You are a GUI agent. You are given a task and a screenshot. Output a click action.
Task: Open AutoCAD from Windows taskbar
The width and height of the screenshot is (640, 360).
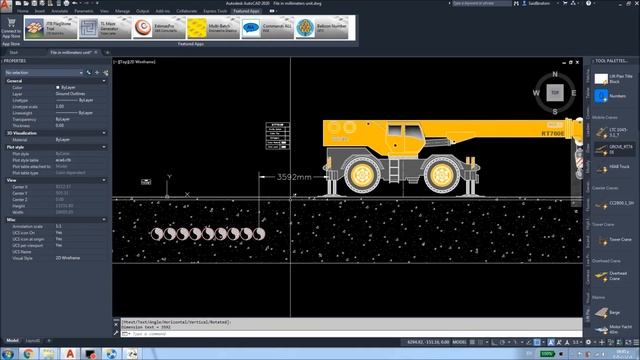(70, 353)
